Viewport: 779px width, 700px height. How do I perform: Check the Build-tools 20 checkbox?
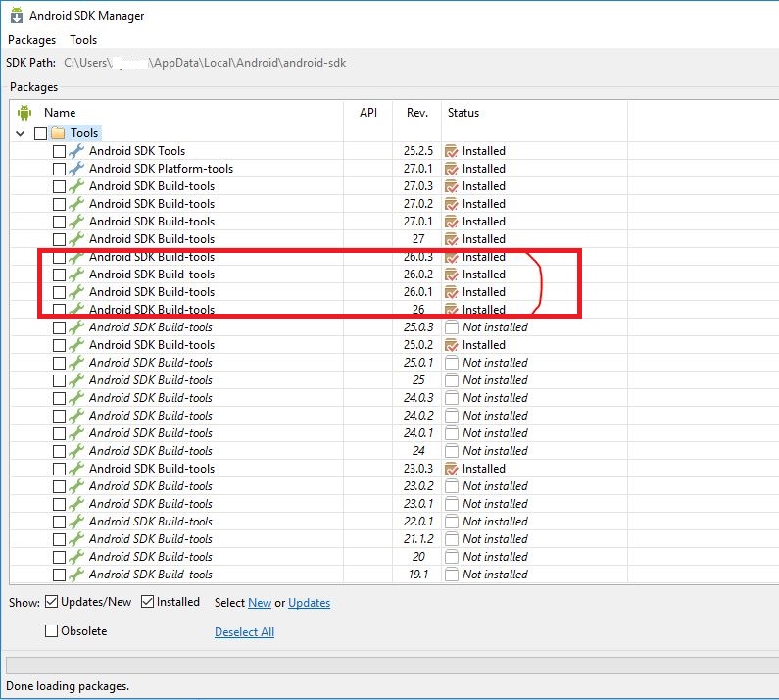tap(59, 557)
